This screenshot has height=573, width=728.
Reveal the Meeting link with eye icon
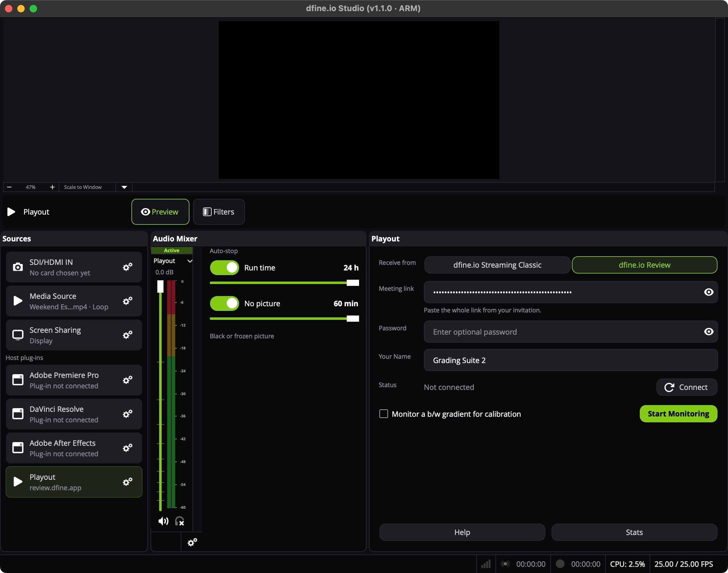tap(709, 292)
